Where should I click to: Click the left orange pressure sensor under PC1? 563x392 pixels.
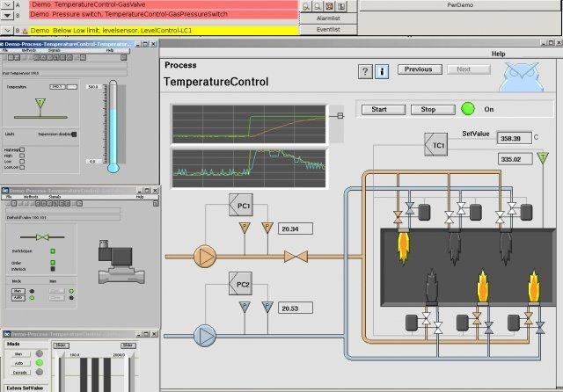(245, 228)
